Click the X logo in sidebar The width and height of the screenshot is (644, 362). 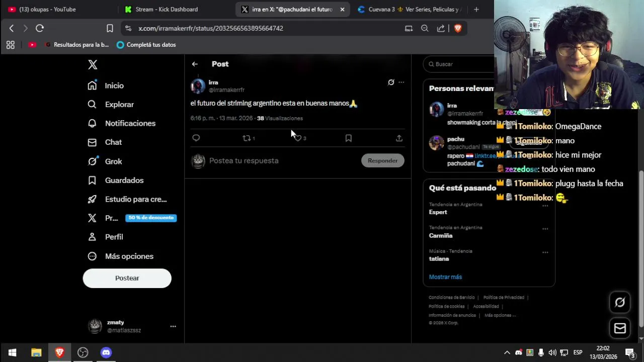[93, 64]
